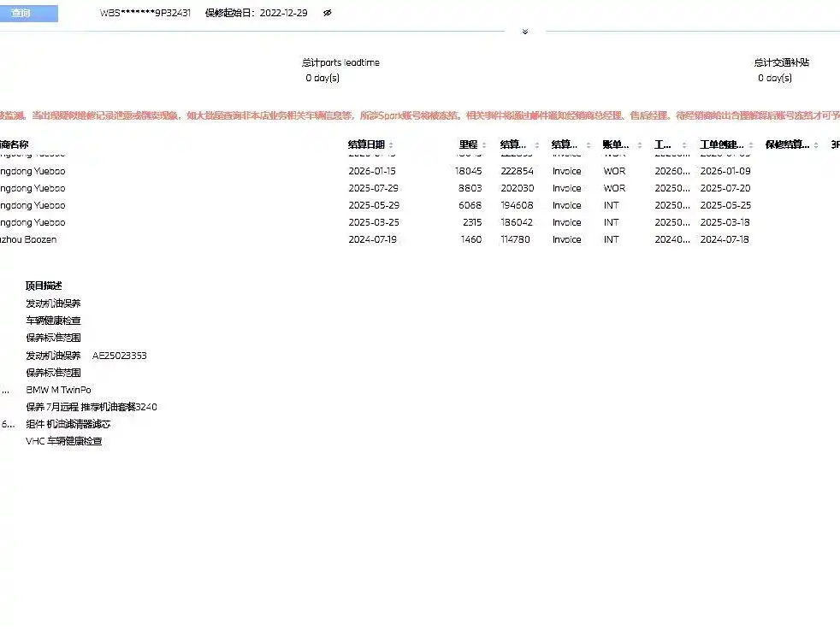Sort the truncated 工… column left of 工单创建
The width and height of the screenshot is (840, 630).
pyautogui.click(x=681, y=145)
